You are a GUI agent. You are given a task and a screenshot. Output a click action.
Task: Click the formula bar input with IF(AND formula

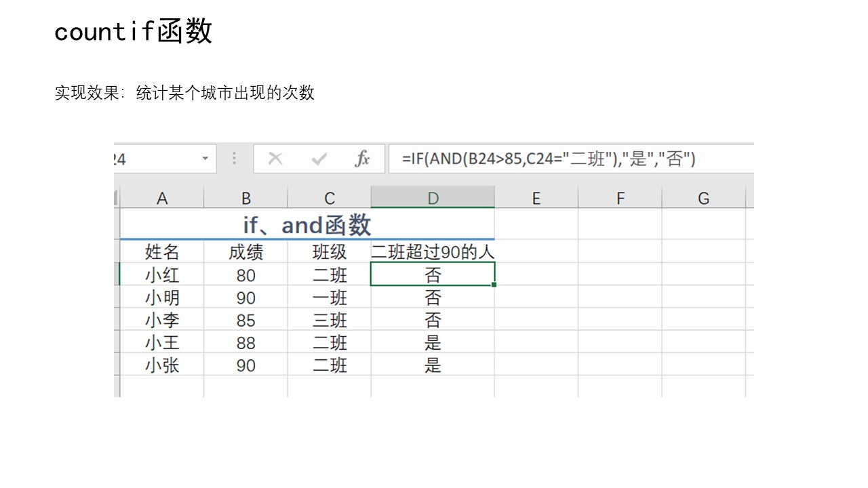[571, 159]
